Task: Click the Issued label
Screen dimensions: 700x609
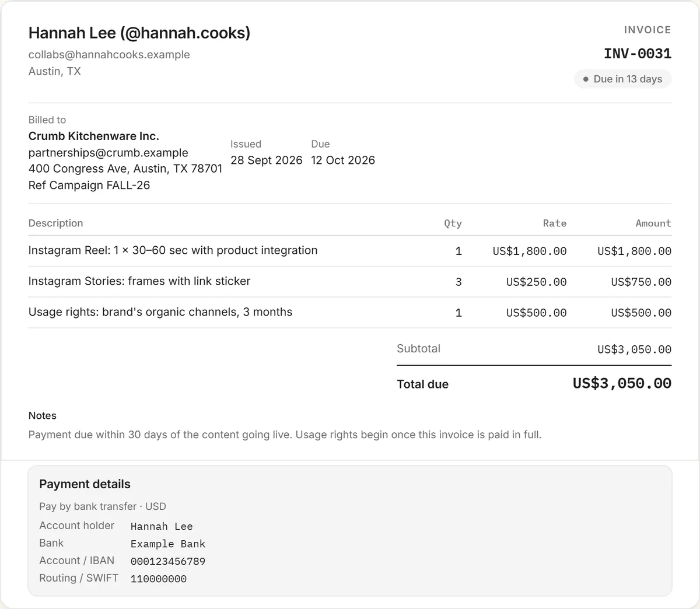Action: click(x=246, y=144)
